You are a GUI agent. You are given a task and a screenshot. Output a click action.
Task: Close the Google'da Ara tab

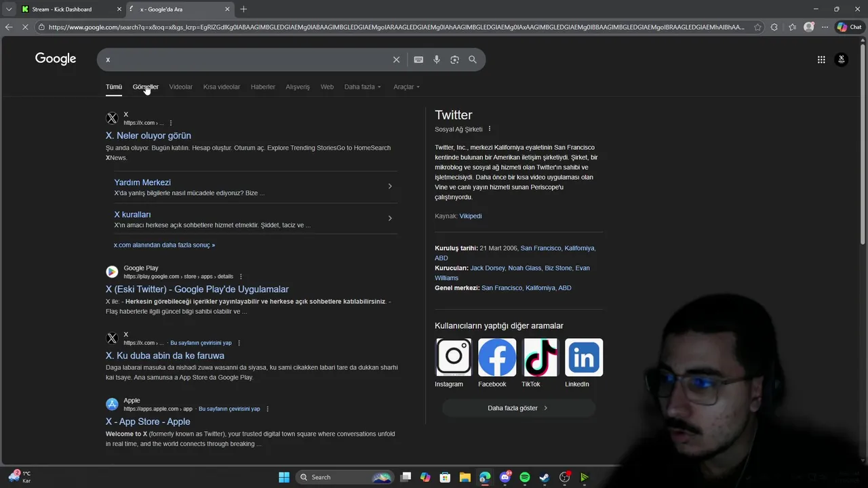[227, 9]
